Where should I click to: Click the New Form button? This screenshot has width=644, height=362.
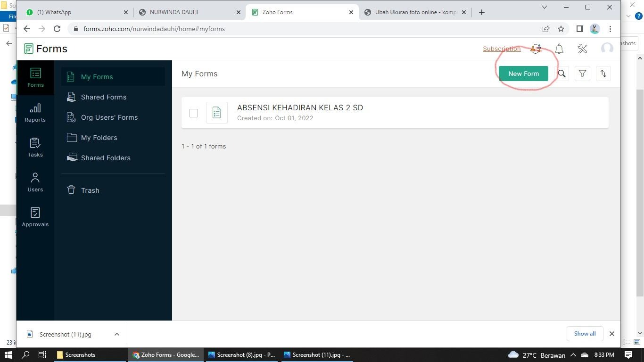523,74
